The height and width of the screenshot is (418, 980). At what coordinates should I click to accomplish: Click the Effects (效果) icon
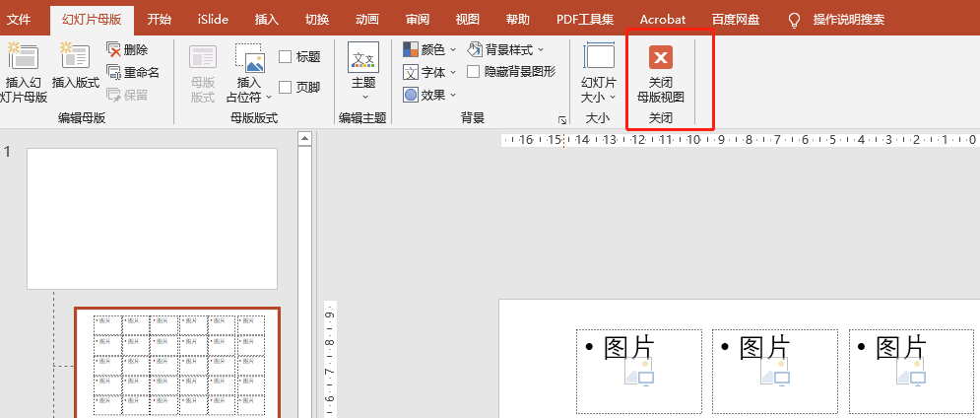pos(411,95)
